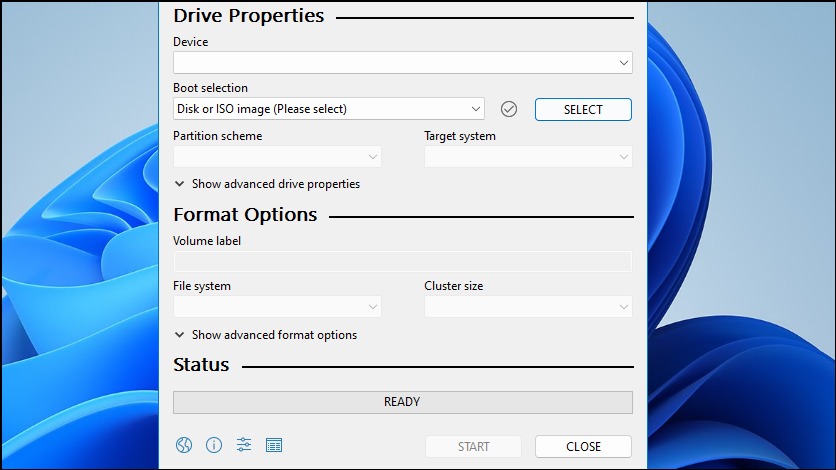This screenshot has width=836, height=470.
Task: Open the About info icon
Action: coord(214,445)
